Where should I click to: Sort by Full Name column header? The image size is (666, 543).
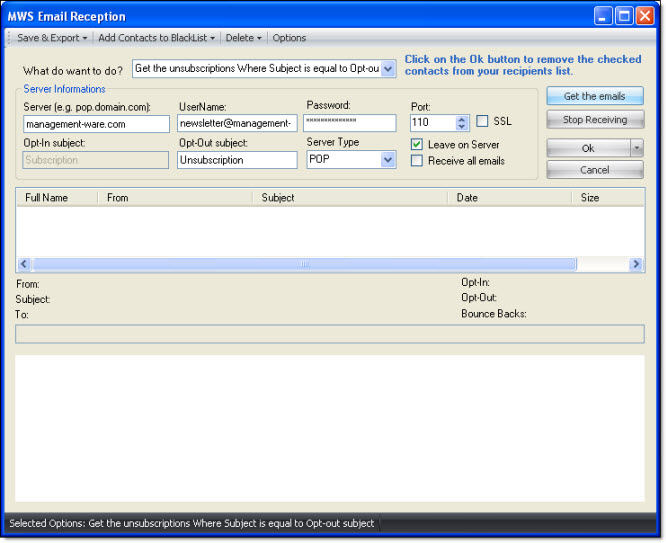[x=56, y=198]
